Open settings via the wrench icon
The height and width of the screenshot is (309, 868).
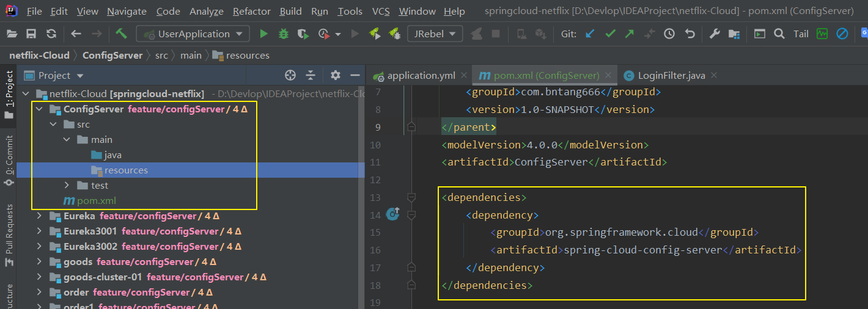[x=714, y=34]
